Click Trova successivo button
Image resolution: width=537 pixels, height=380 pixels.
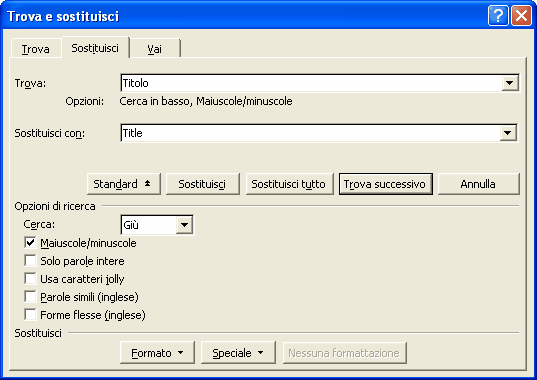[x=386, y=184]
